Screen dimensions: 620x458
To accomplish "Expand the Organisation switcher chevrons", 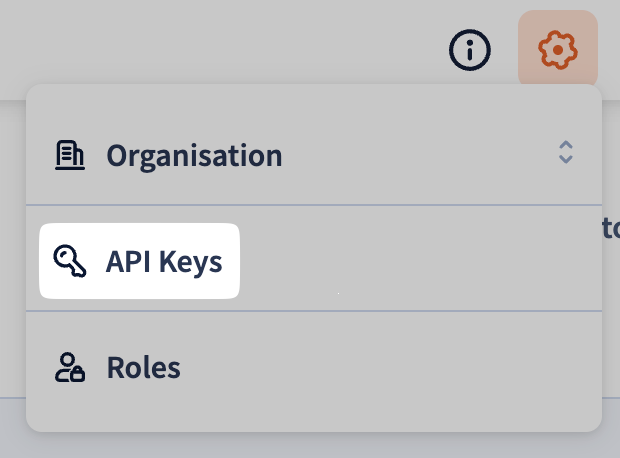I will click(x=566, y=152).
